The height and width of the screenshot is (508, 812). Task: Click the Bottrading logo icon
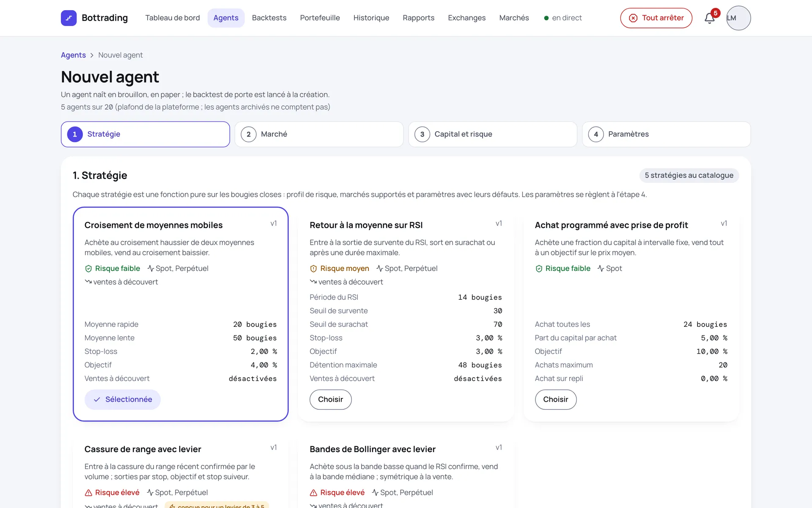pos(69,18)
